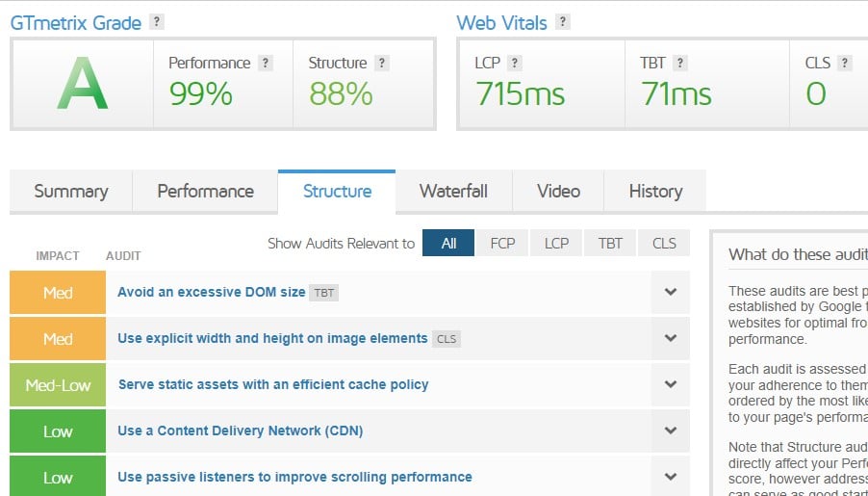The image size is (868, 496).
Task: Filter audits by FCP
Action: coord(502,244)
